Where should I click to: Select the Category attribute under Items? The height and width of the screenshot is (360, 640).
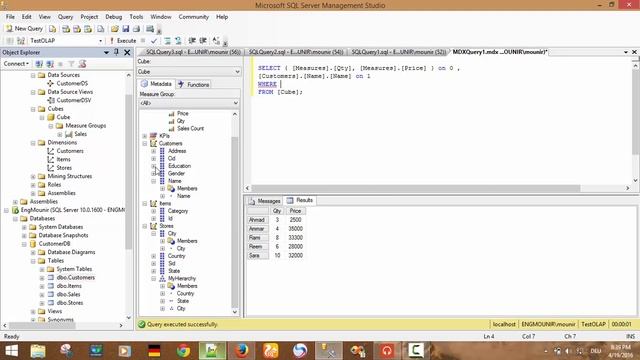(178, 211)
